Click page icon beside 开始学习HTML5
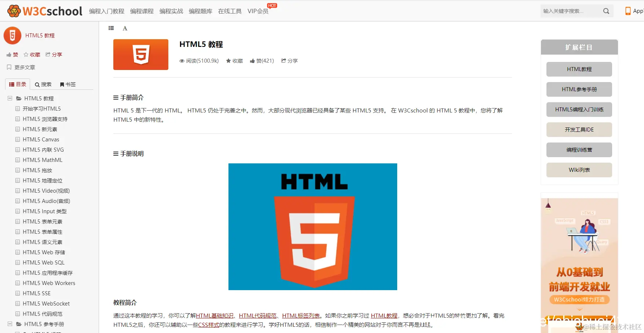The image size is (644, 333). (x=18, y=108)
